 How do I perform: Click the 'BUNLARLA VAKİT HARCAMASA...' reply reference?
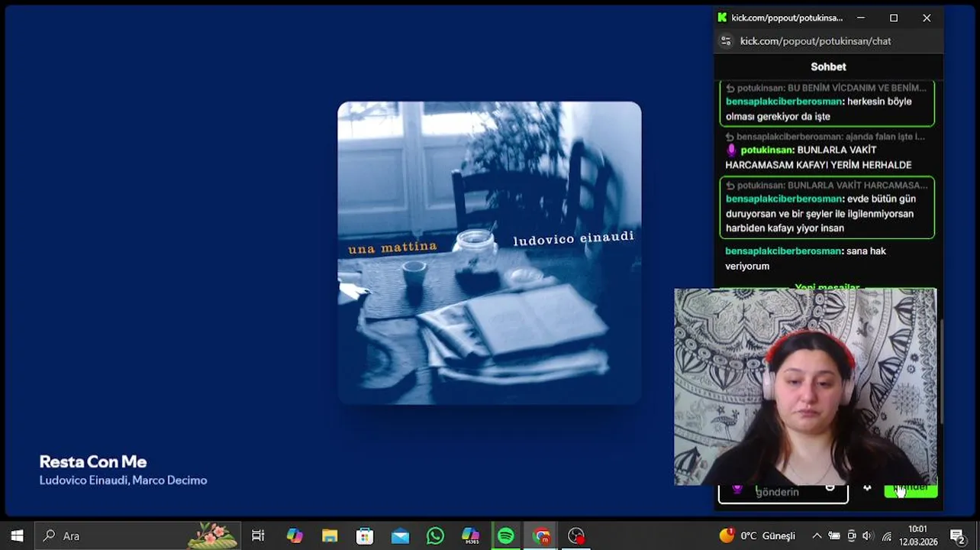click(827, 185)
